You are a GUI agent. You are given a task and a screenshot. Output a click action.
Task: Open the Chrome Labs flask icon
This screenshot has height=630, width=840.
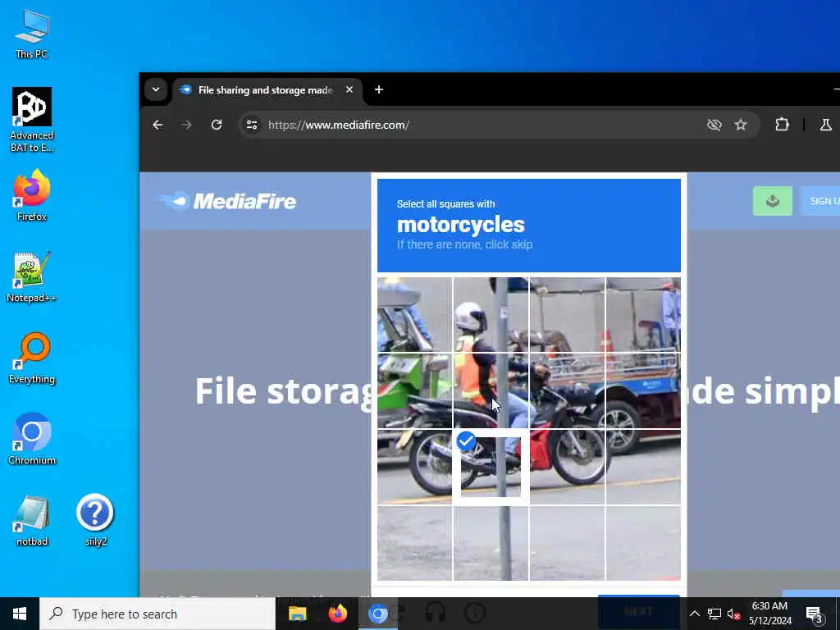tap(825, 125)
